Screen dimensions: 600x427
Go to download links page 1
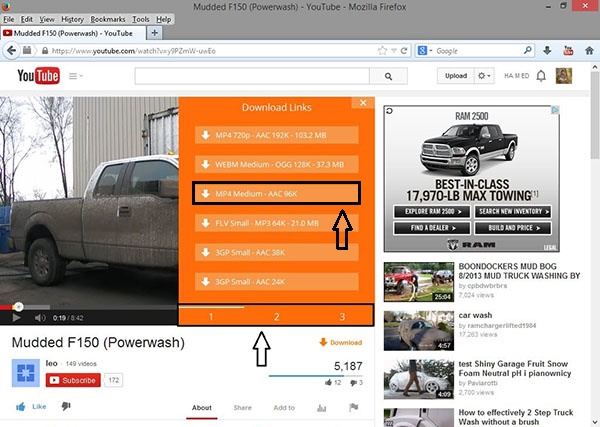click(211, 316)
